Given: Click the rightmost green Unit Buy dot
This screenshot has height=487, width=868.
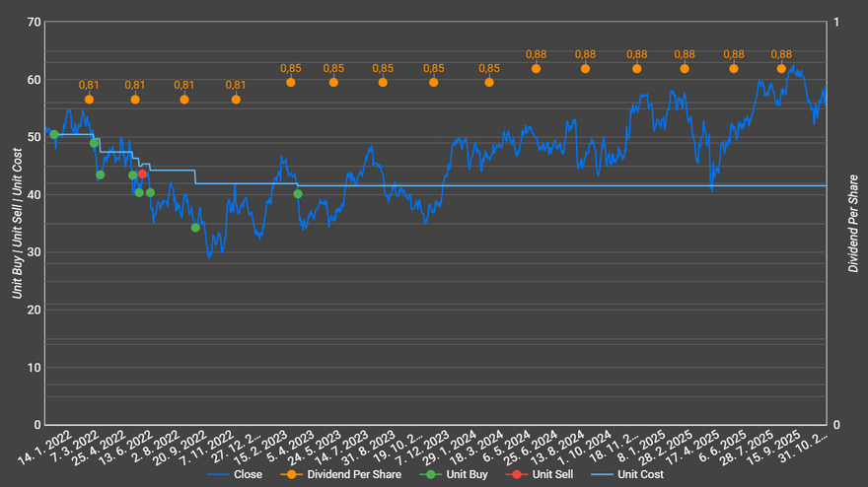Looking at the screenshot, I should point(298,194).
